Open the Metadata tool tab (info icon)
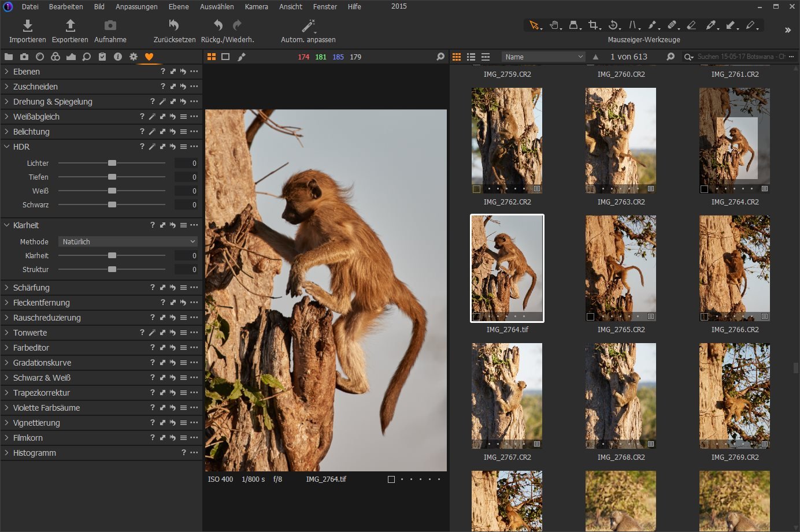The width and height of the screenshot is (800, 532). tap(118, 57)
